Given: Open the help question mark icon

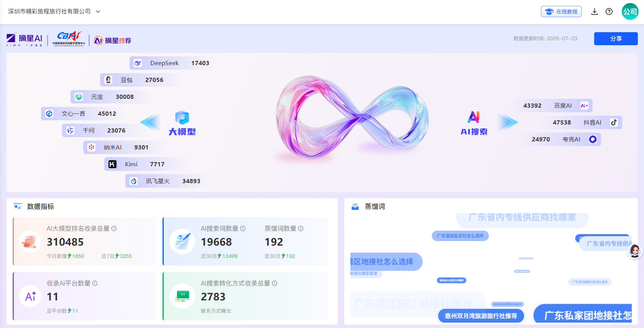Looking at the screenshot, I should pos(609,11).
